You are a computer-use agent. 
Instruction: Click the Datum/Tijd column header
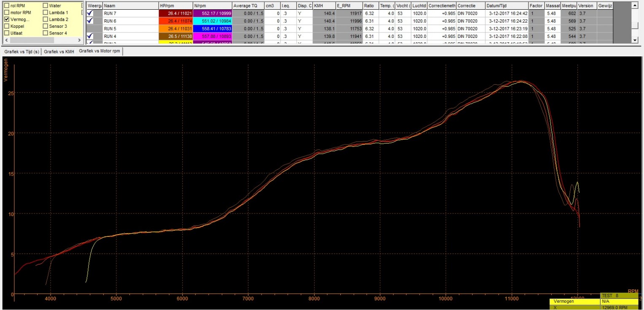507,6
